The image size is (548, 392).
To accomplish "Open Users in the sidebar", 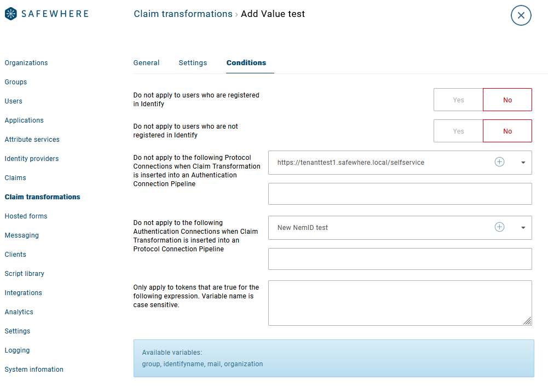I will (13, 101).
